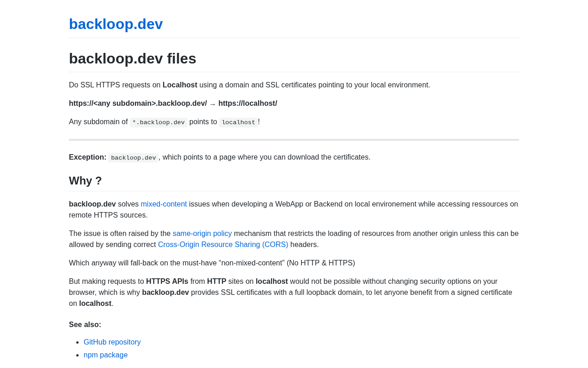Click the horizontal divider above Exception
This screenshot has width=588, height=368.
click(x=294, y=140)
